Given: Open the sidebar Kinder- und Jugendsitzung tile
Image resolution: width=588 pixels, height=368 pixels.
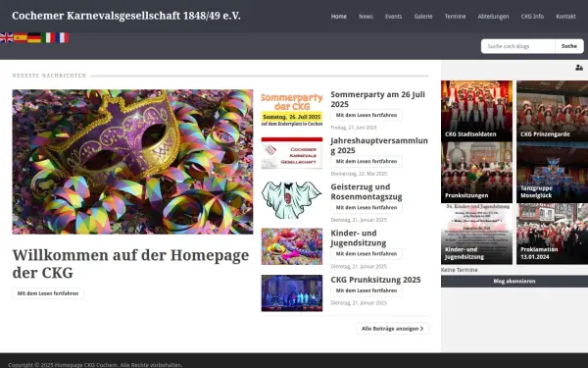Looking at the screenshot, I should pyautogui.click(x=476, y=234).
